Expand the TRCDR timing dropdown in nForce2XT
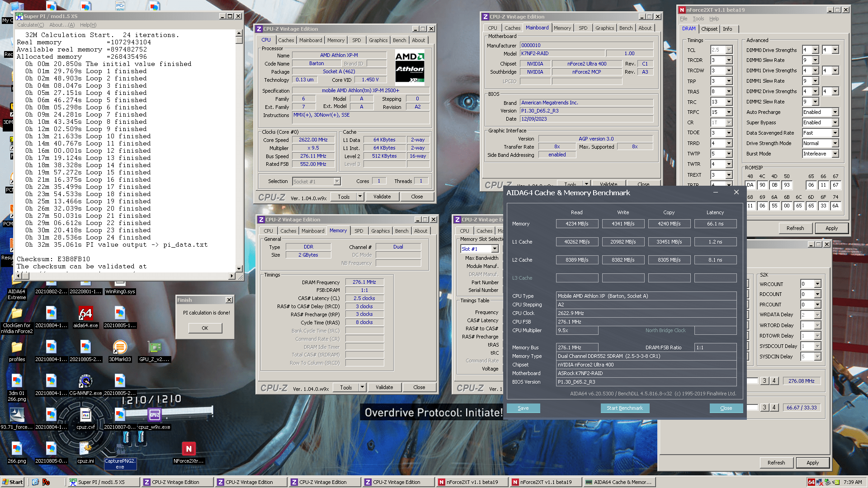 pos(729,60)
